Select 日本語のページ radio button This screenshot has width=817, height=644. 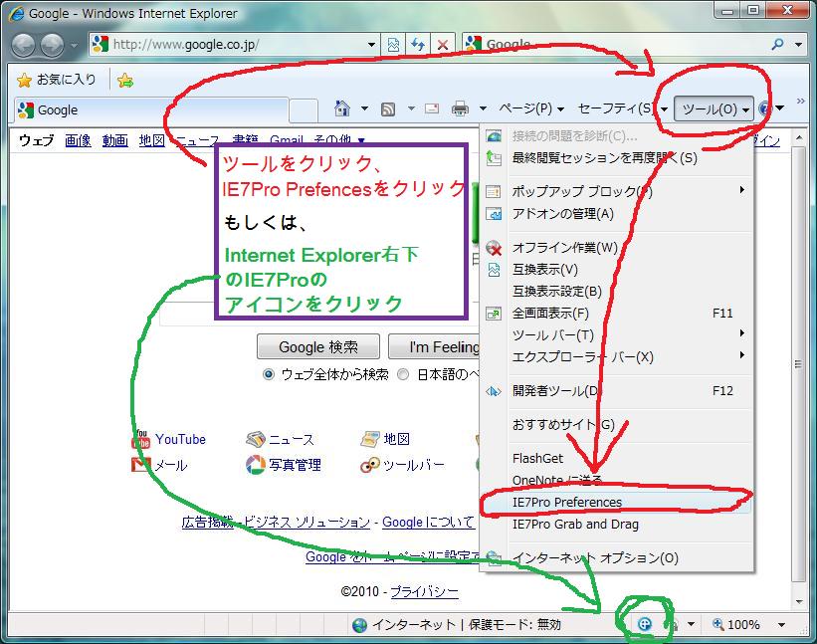pos(403,374)
